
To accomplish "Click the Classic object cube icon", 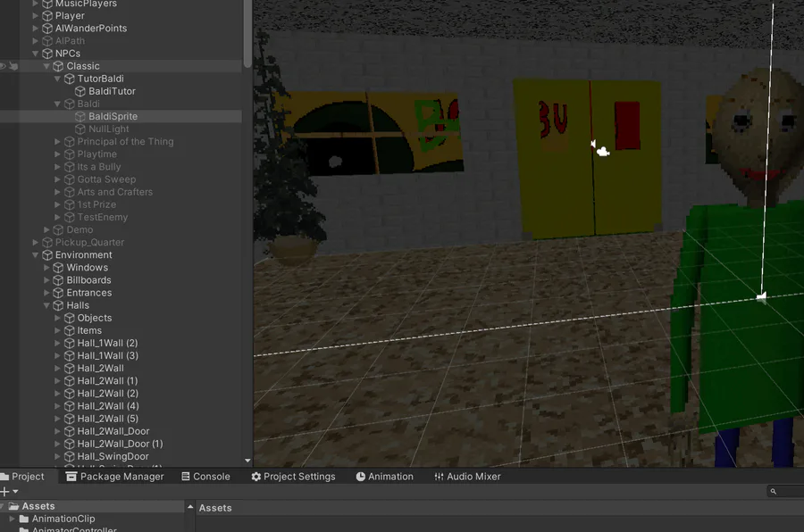I will pyautogui.click(x=58, y=66).
